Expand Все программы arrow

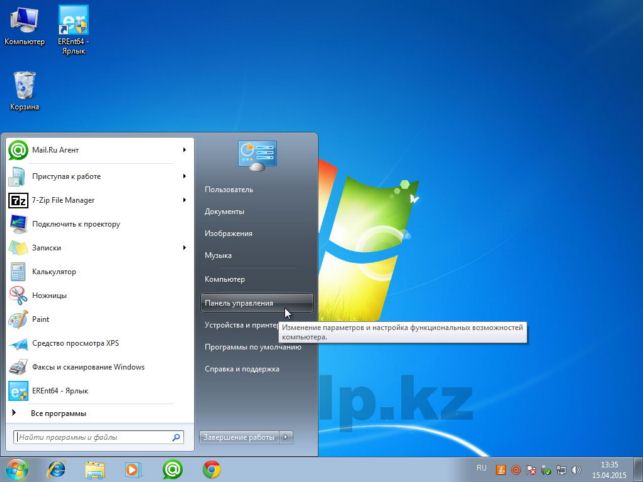(14, 413)
